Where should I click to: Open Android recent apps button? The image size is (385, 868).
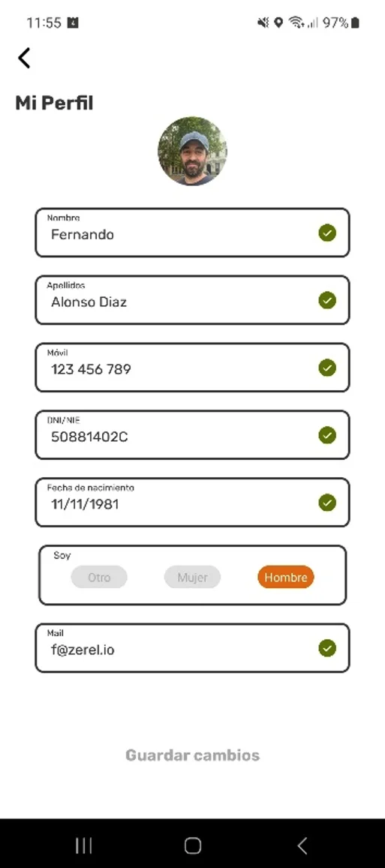coord(83,845)
